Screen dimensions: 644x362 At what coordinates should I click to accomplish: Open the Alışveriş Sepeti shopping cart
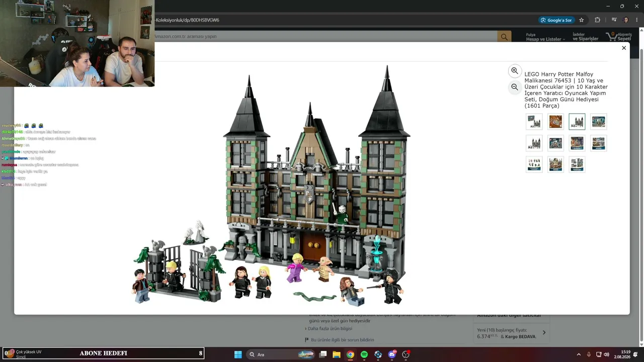618,37
